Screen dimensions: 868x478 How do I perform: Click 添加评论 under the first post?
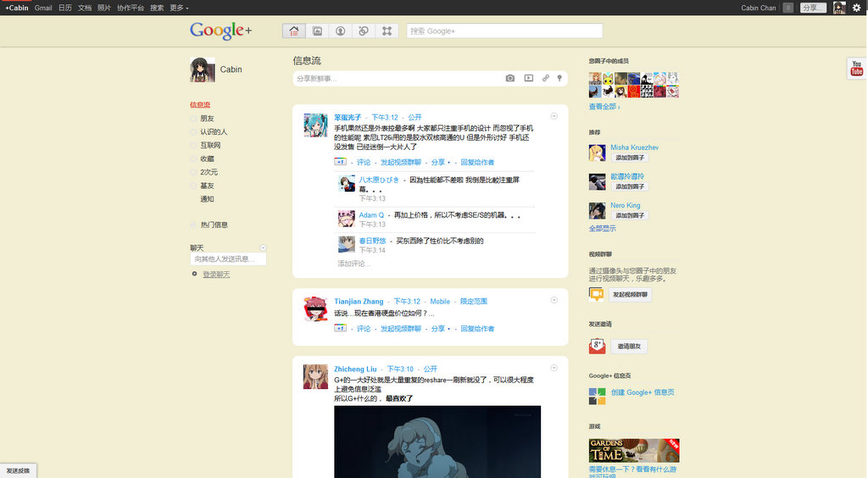[x=353, y=264]
